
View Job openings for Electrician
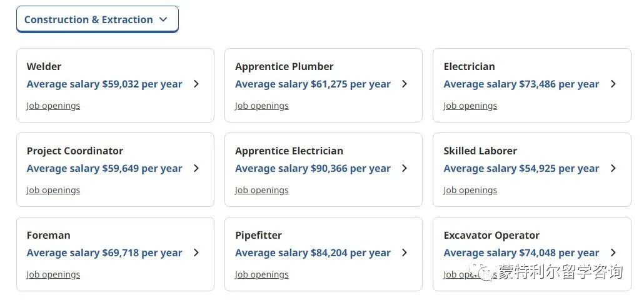pyautogui.click(x=470, y=106)
